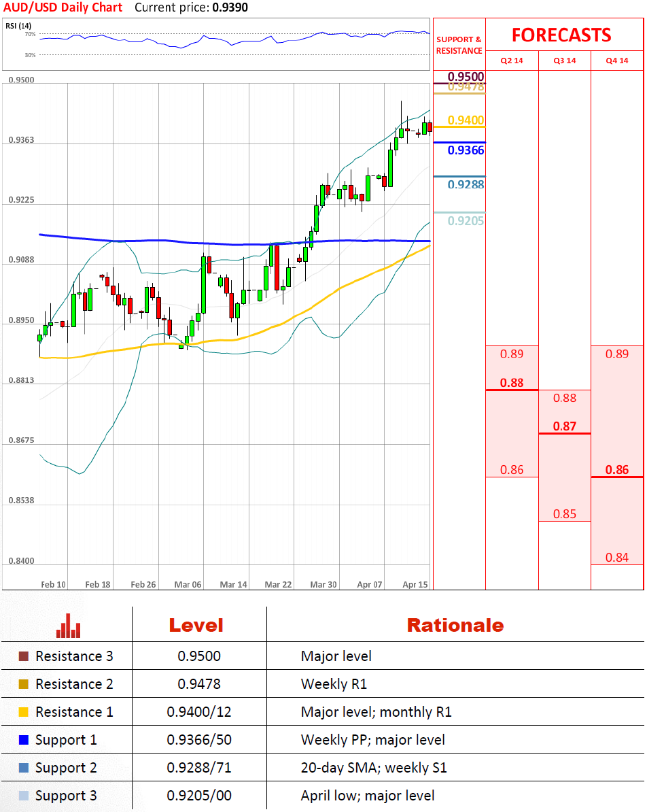Click the Resistance 2 row label
The height and width of the screenshot is (812, 647).
point(74,684)
